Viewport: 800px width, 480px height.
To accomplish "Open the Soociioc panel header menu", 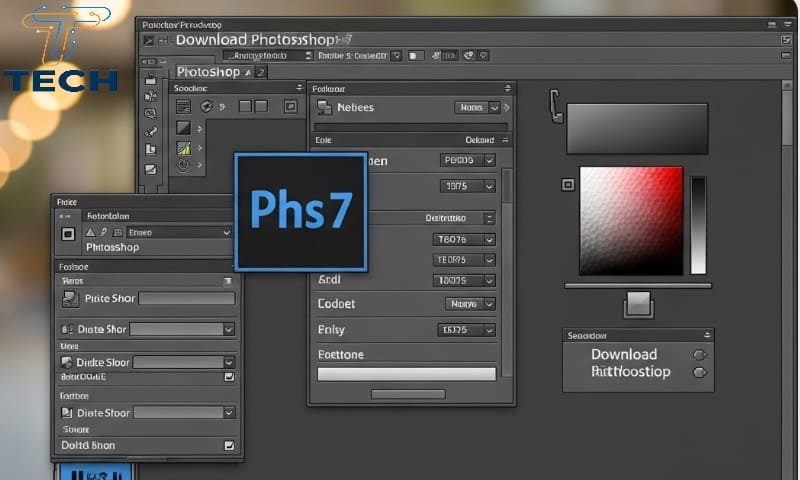I will (x=297, y=88).
